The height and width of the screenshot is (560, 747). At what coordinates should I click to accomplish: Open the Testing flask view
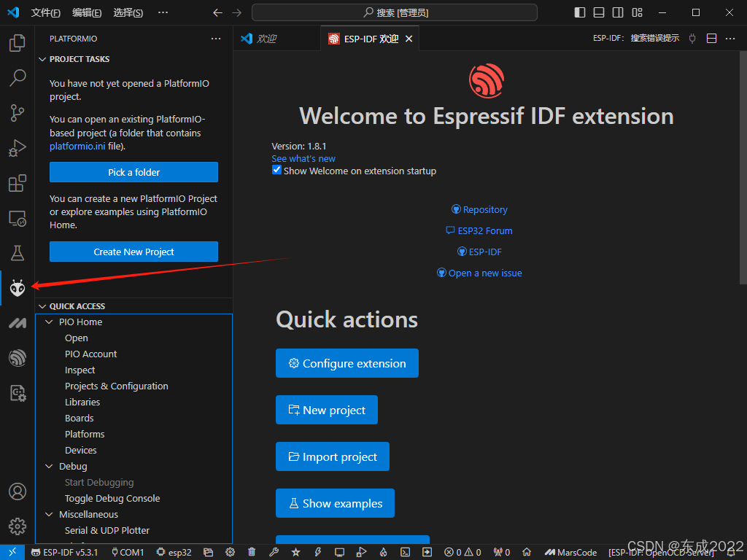tap(18, 253)
